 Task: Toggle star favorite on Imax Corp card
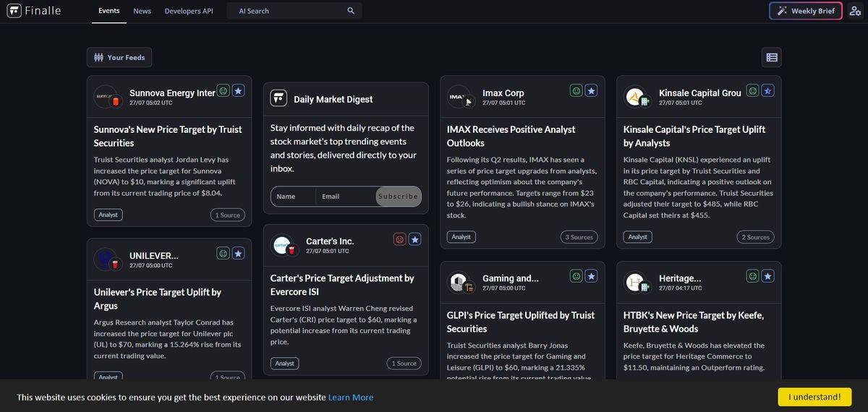[591, 91]
